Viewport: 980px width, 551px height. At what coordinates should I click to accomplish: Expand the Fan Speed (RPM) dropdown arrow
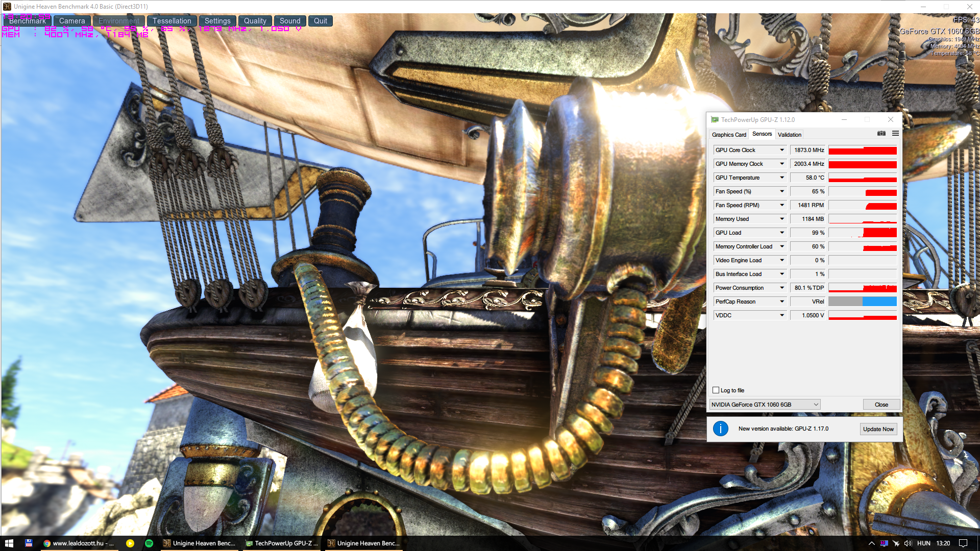coord(781,205)
